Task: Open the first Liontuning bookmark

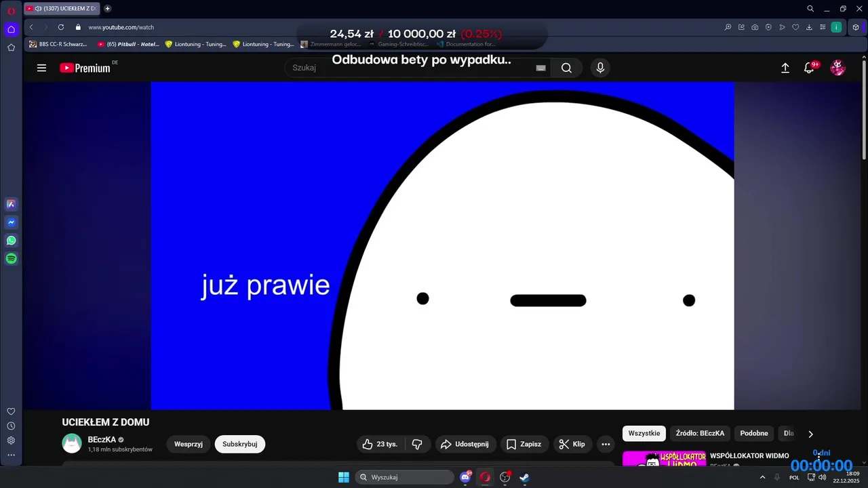Action: coord(195,44)
